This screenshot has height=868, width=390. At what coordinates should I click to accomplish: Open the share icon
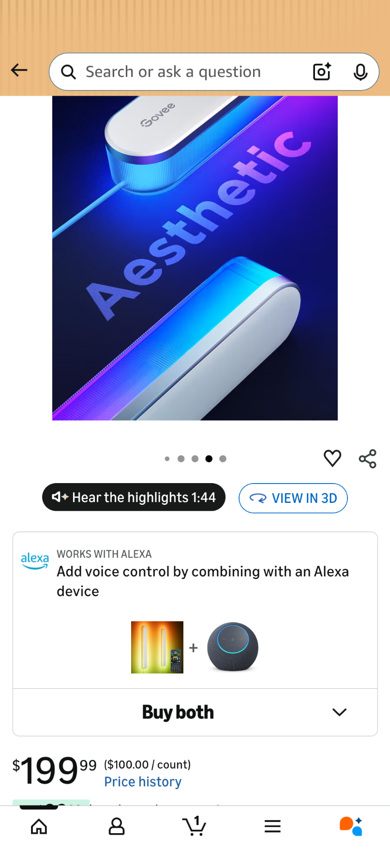(368, 458)
